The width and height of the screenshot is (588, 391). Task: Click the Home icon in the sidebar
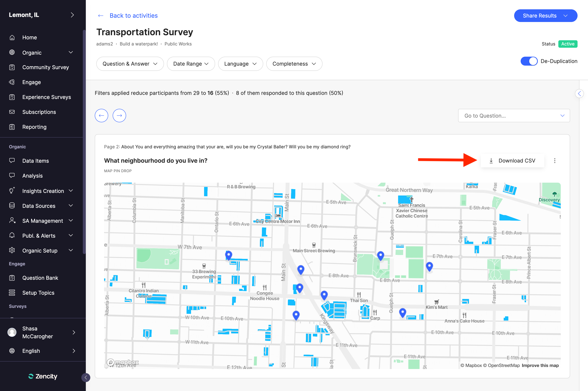click(12, 37)
